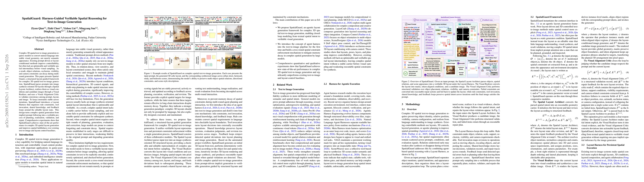Open the watercolor bedroom image in Figure 1
The image size is (644, 182).
click(x=181, y=61)
